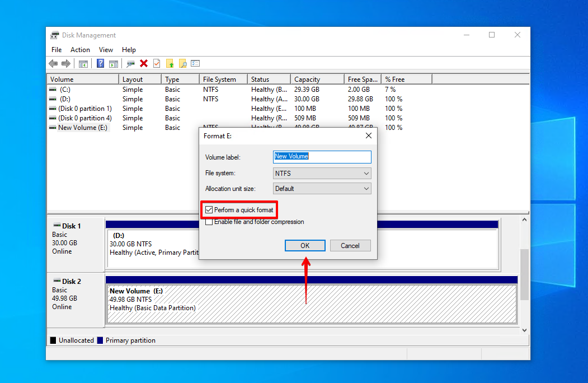Click the Back arrow toolbar icon

tap(53, 64)
